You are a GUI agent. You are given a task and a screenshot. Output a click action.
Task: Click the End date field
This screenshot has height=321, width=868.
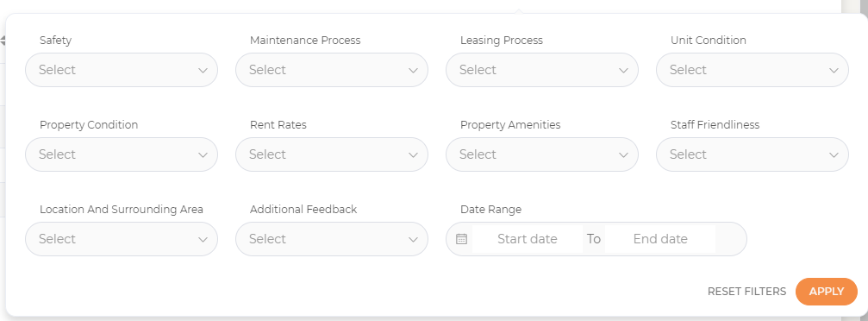pyautogui.click(x=660, y=239)
